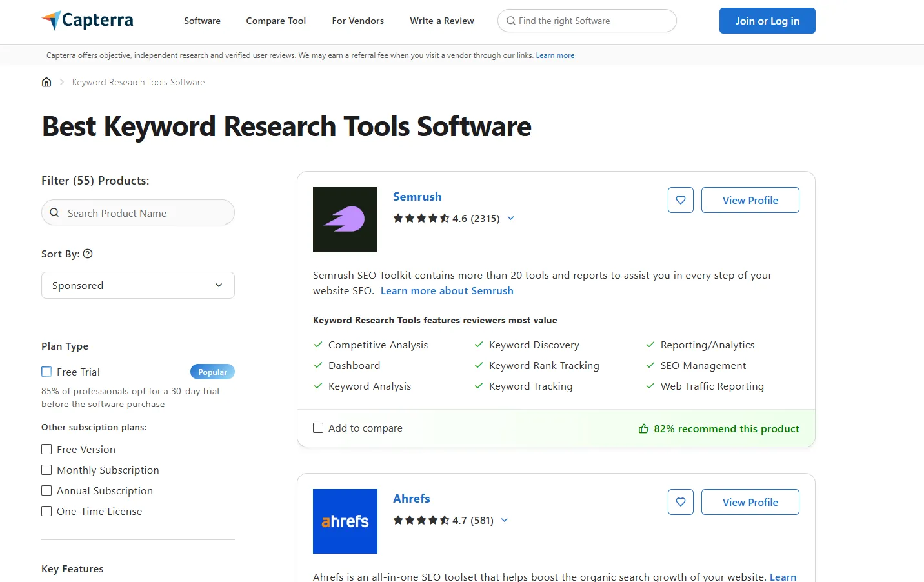Click the Capterra logo
The height and width of the screenshot is (582, 924).
pos(87,20)
